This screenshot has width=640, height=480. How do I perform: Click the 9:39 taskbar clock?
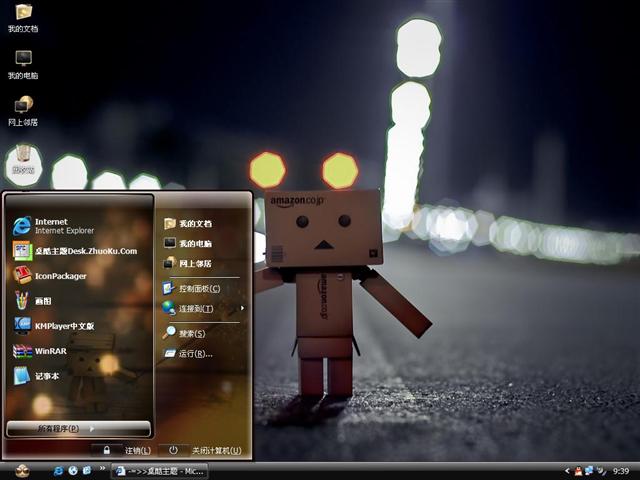click(621, 471)
